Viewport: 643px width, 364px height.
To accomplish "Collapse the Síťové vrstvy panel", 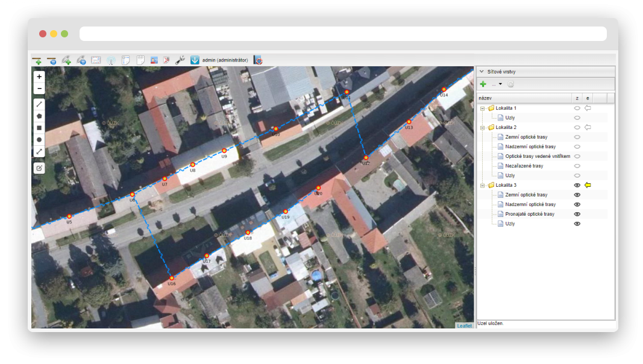I will tap(482, 72).
